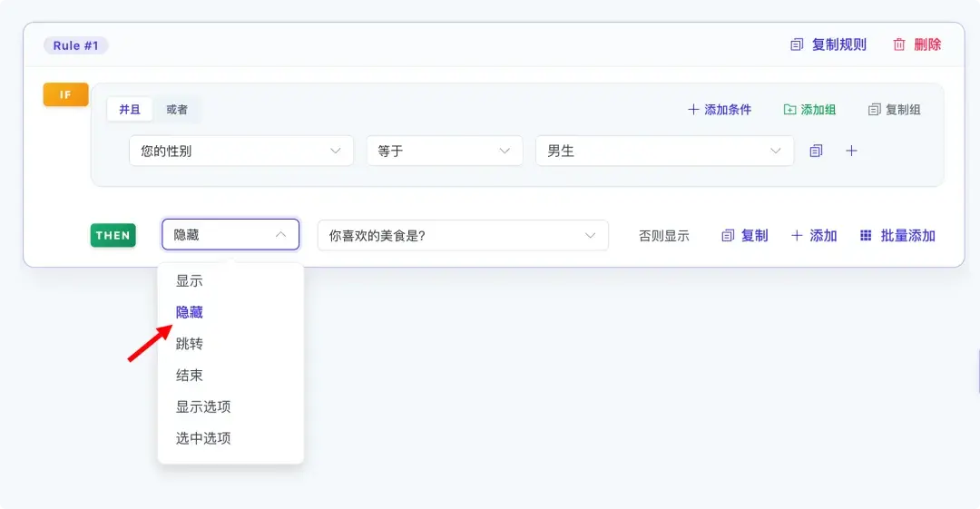Image resolution: width=980 pixels, height=509 pixels.
Task: Open the 男生 value dropdown
Action: [664, 151]
